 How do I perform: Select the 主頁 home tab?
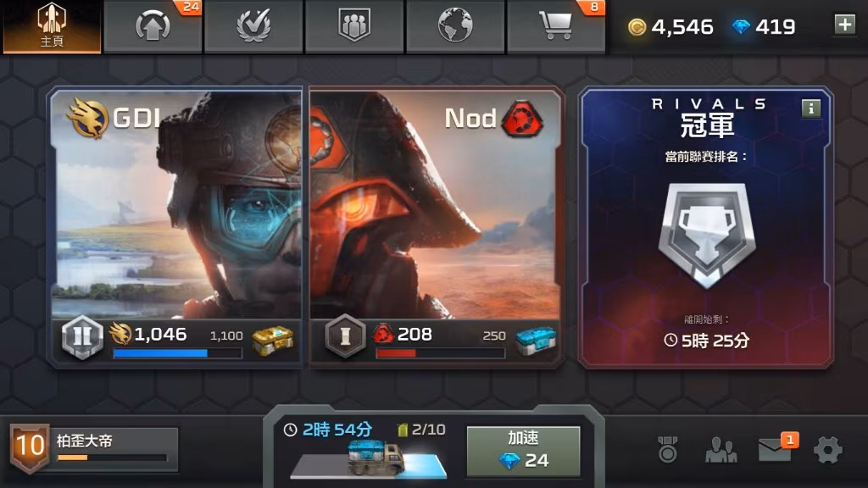pos(52,26)
